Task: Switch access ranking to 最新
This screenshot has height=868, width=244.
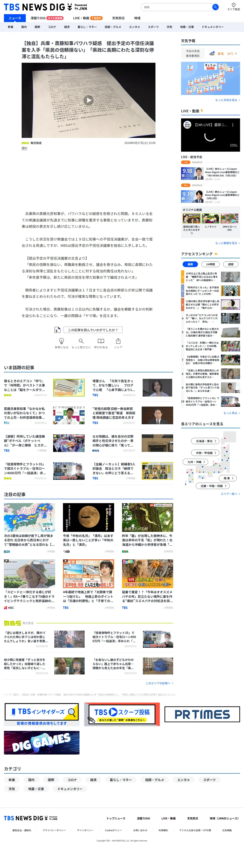Action: coord(190,265)
